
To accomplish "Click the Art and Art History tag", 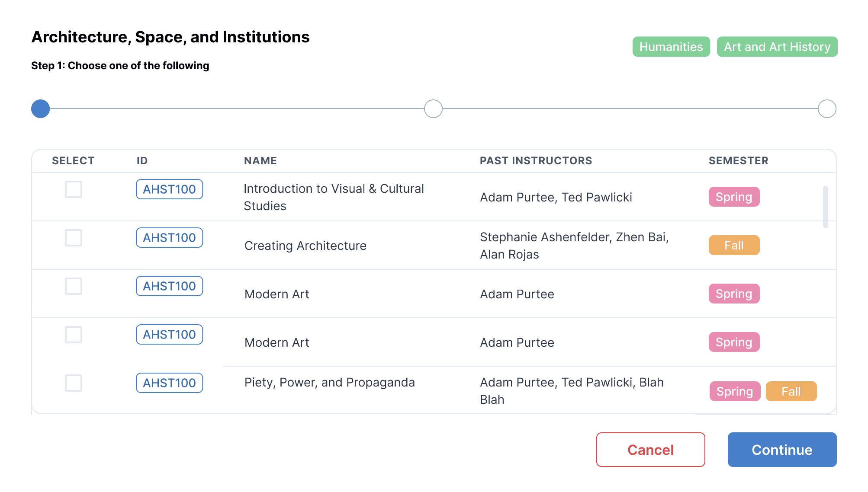I will pyautogui.click(x=777, y=47).
